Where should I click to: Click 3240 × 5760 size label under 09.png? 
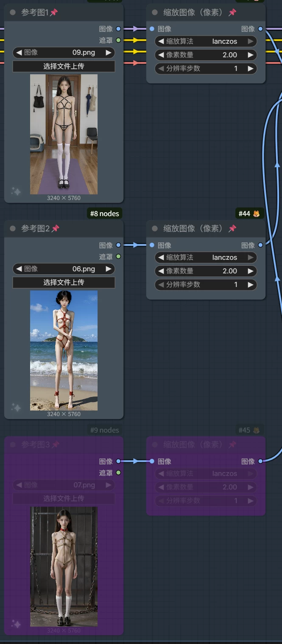click(x=64, y=198)
